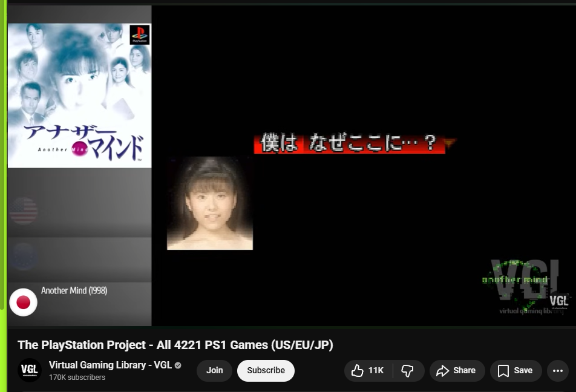576x392 pixels.
Task: Save the video to a playlist
Action: pos(515,370)
